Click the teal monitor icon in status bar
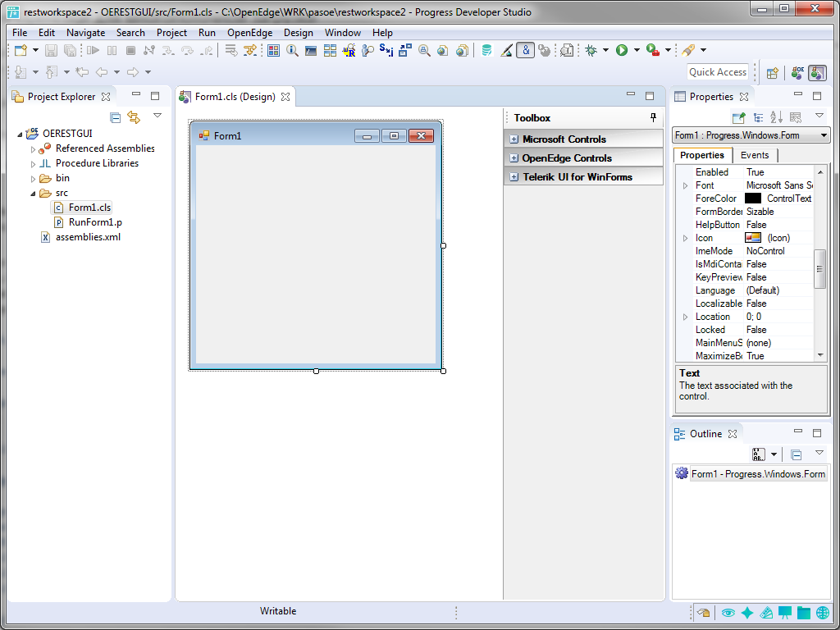Screen dimensions: 840x630 (785, 612)
